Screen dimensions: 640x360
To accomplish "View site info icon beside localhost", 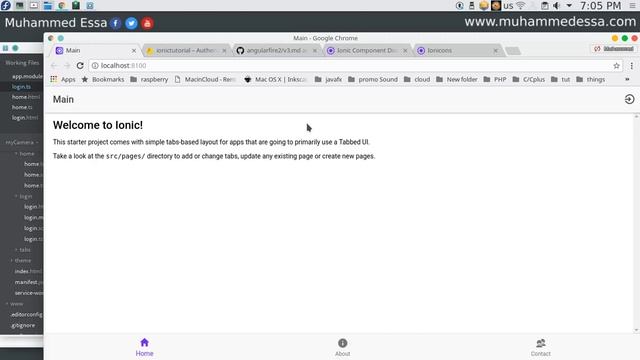I will (95, 65).
